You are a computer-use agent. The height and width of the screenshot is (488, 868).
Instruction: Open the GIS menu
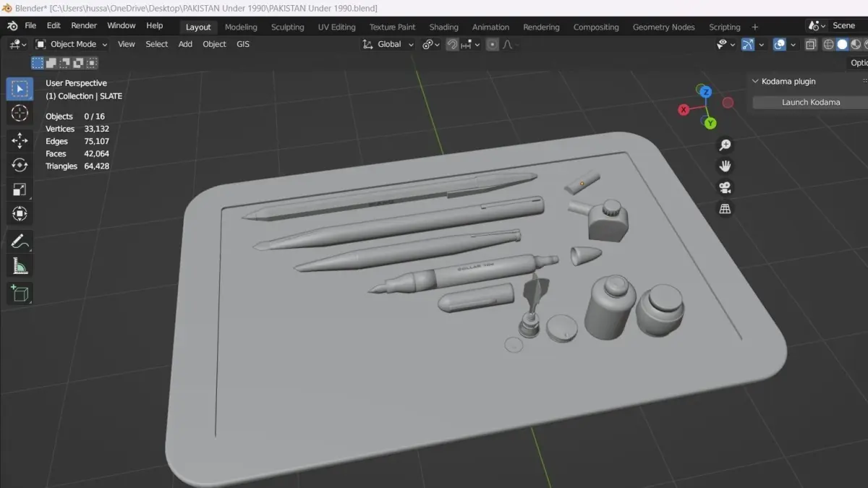[x=243, y=44]
